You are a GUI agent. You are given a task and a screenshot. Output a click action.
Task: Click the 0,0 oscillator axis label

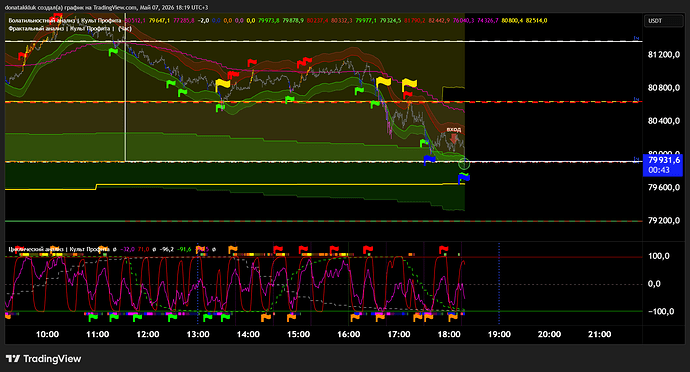coord(654,284)
